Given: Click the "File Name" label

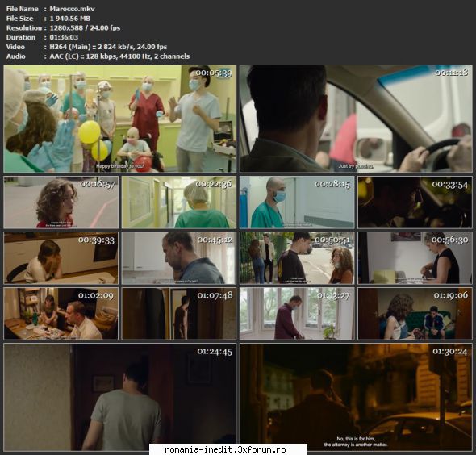Looking at the screenshot, I should pyautogui.click(x=22, y=9).
